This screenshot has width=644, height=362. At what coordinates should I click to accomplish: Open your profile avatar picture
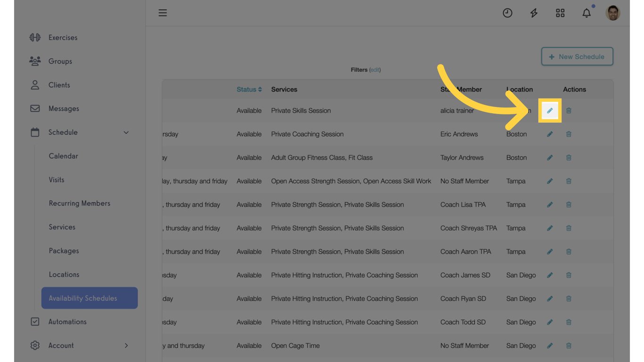tap(613, 13)
